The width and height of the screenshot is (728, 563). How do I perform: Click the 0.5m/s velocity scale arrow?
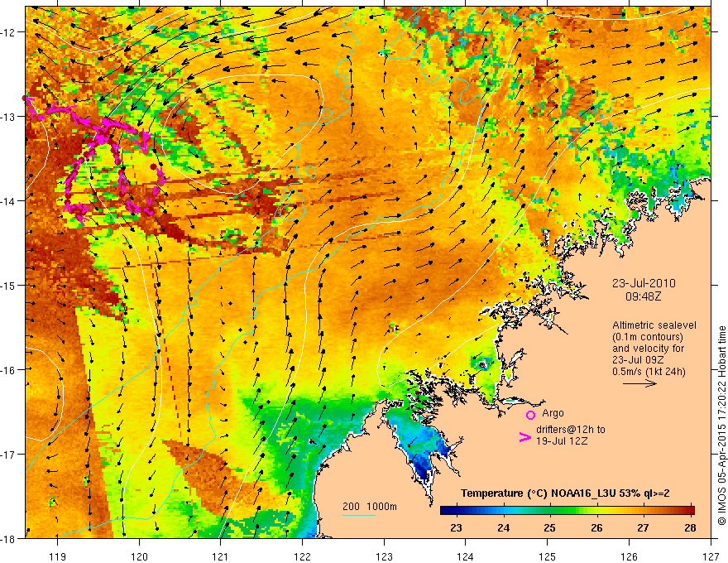[x=639, y=383]
